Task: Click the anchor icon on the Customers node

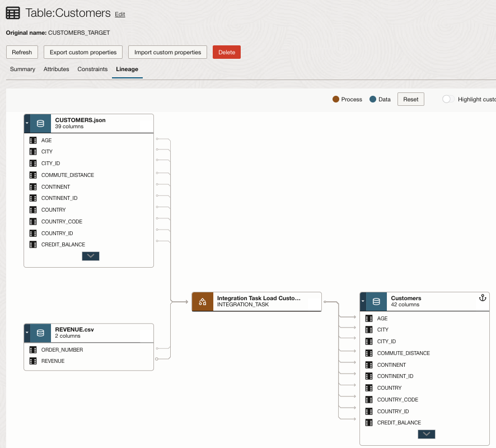Action: point(483,298)
